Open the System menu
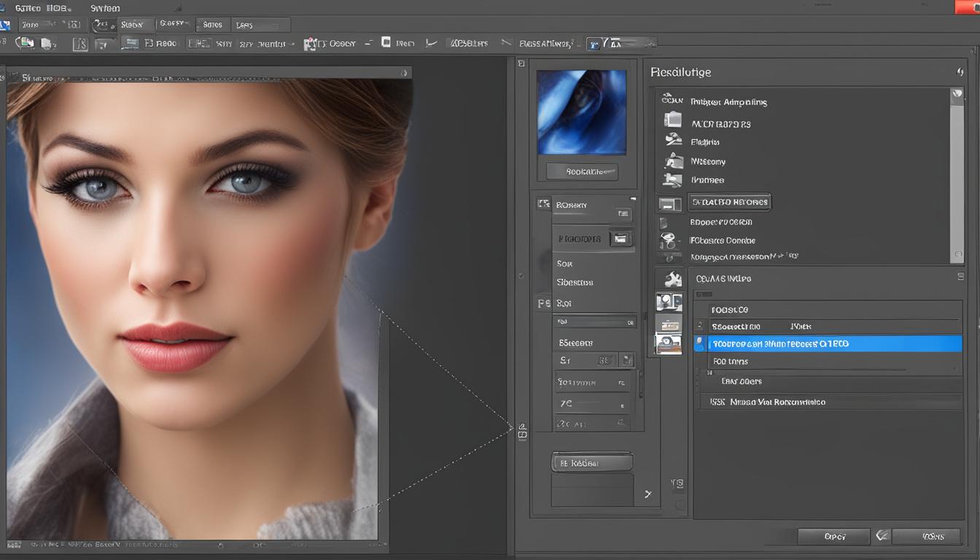The width and height of the screenshot is (980, 560). click(x=104, y=8)
